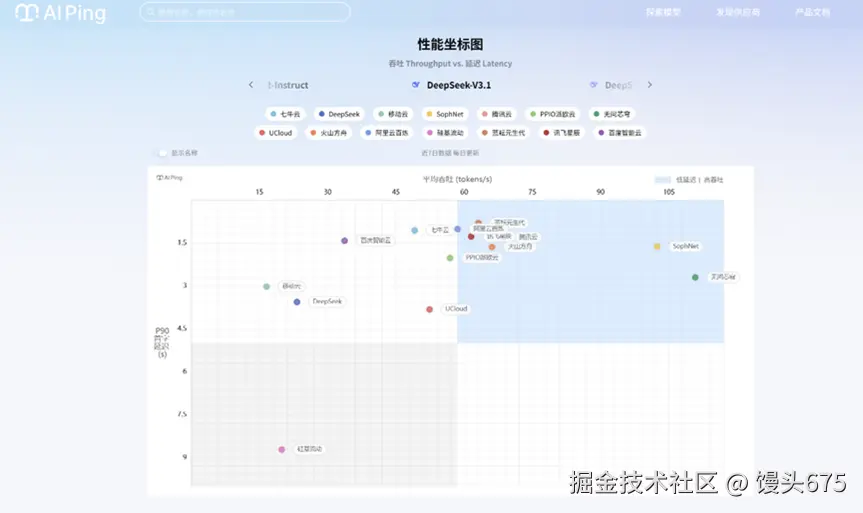Click the yellow SophNet data point in chart
Screen dimensions: 863x513
[657, 247]
